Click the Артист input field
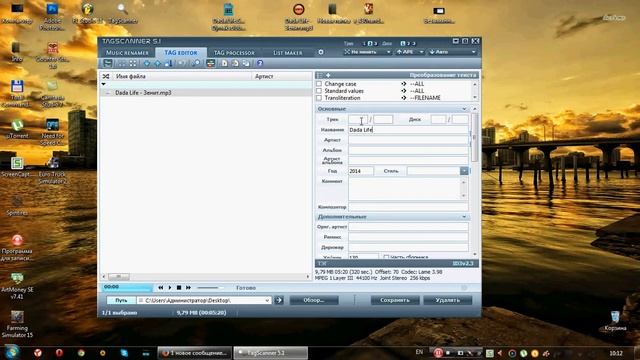 [x=408, y=140]
